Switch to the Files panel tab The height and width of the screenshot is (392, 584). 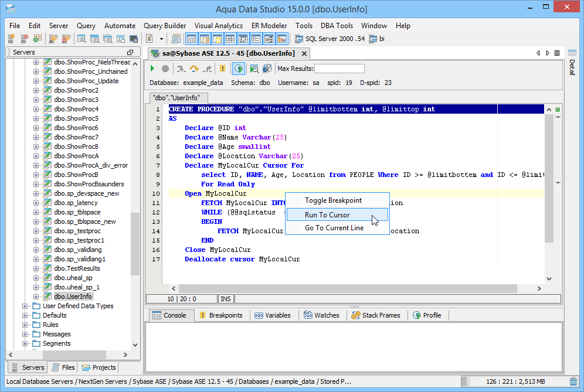(x=63, y=367)
